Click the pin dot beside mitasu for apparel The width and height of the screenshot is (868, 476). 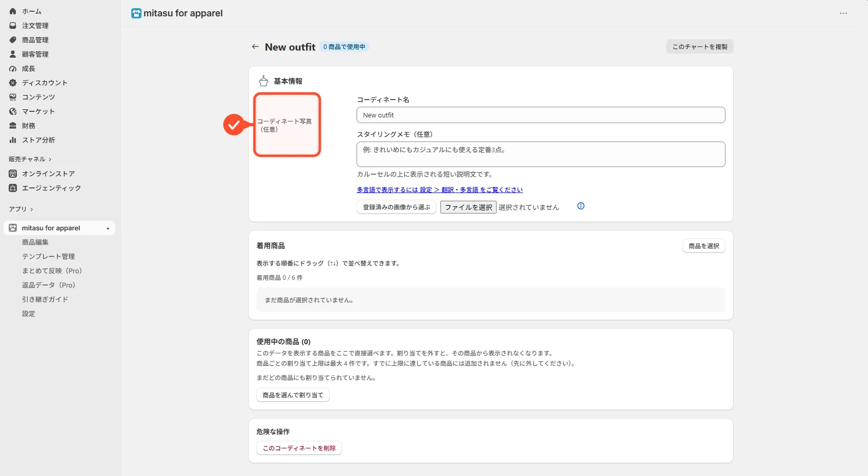coord(108,228)
